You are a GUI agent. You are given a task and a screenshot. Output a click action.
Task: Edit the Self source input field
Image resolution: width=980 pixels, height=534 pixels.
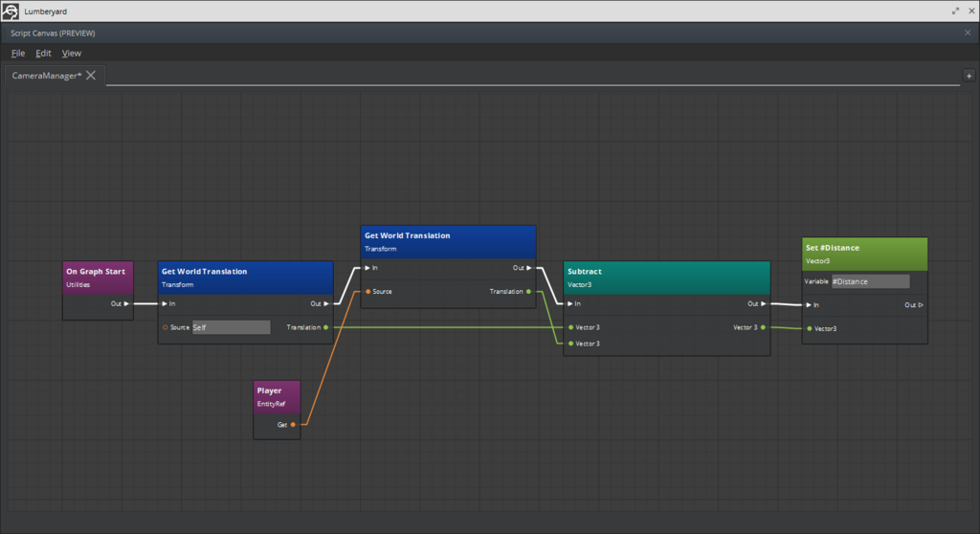[x=232, y=327]
